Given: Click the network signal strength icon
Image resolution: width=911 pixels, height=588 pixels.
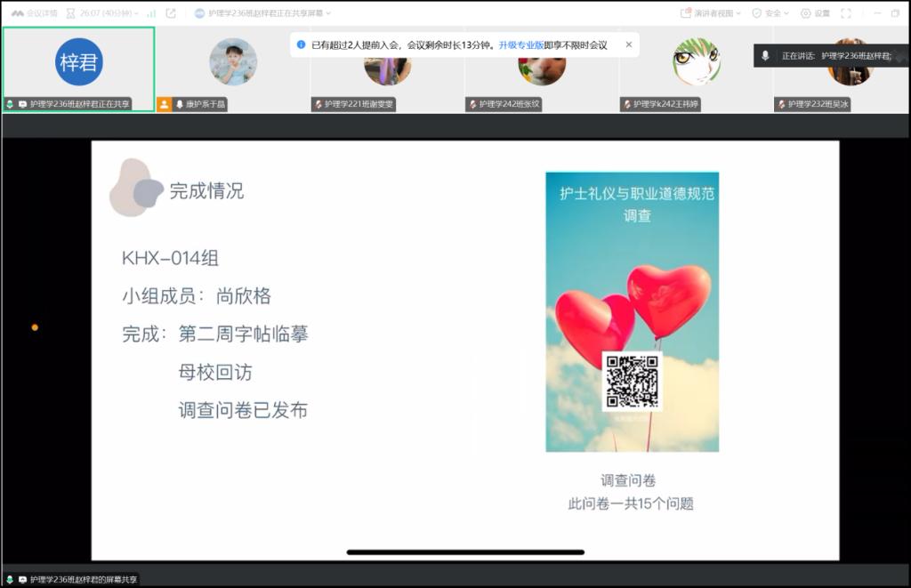Looking at the screenshot, I should pyautogui.click(x=151, y=13).
